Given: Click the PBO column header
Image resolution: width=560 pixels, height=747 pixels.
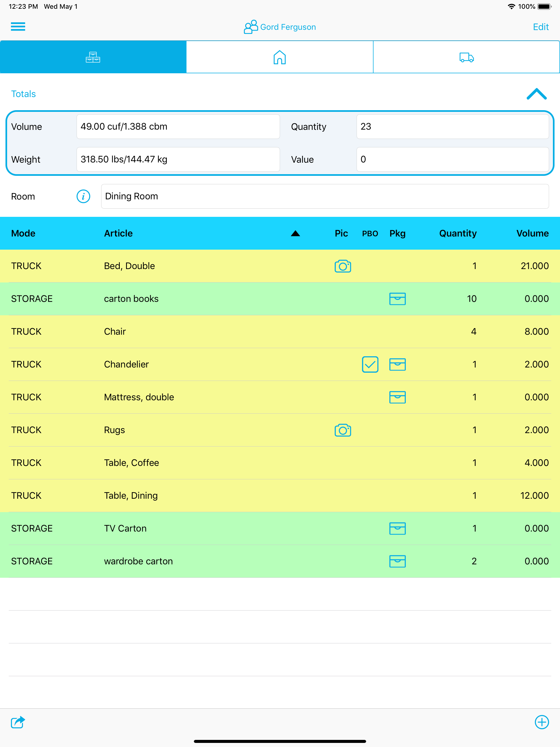Looking at the screenshot, I should 370,234.
